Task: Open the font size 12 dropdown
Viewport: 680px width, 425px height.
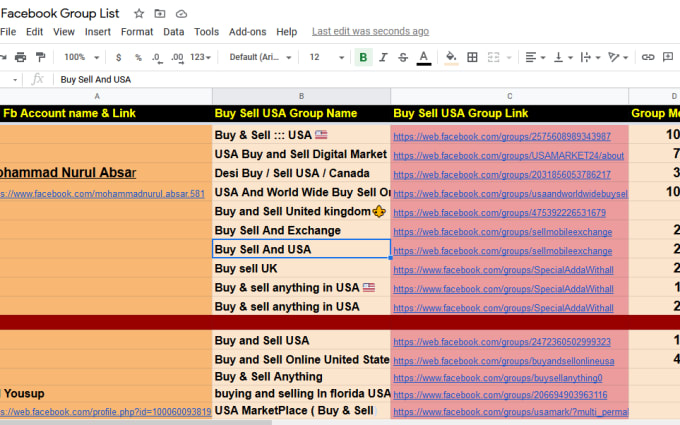Action: pos(327,57)
